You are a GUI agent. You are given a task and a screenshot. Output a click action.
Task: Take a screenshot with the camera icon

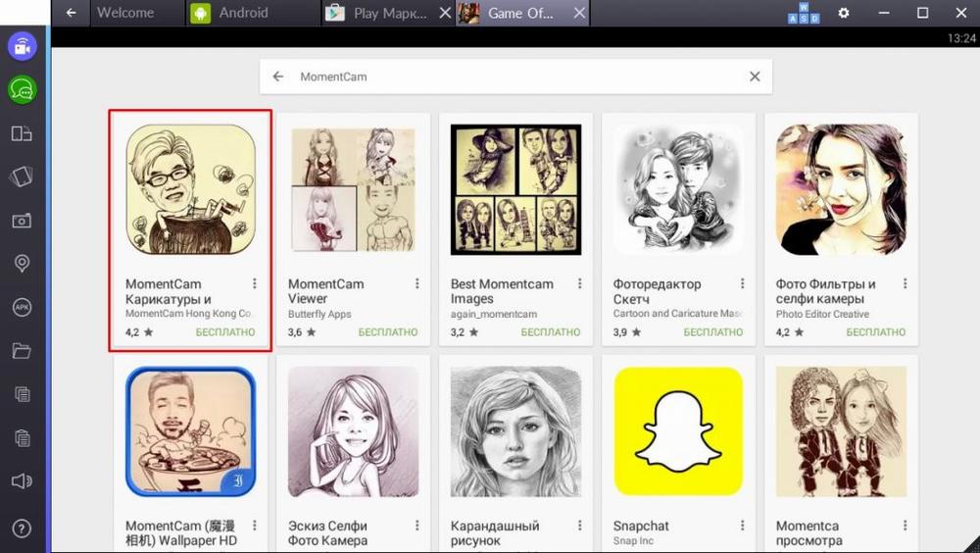click(x=22, y=221)
